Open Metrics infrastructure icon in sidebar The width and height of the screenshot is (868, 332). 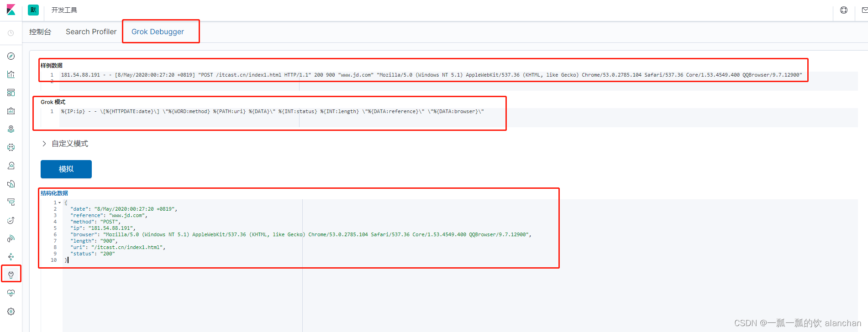point(11,166)
